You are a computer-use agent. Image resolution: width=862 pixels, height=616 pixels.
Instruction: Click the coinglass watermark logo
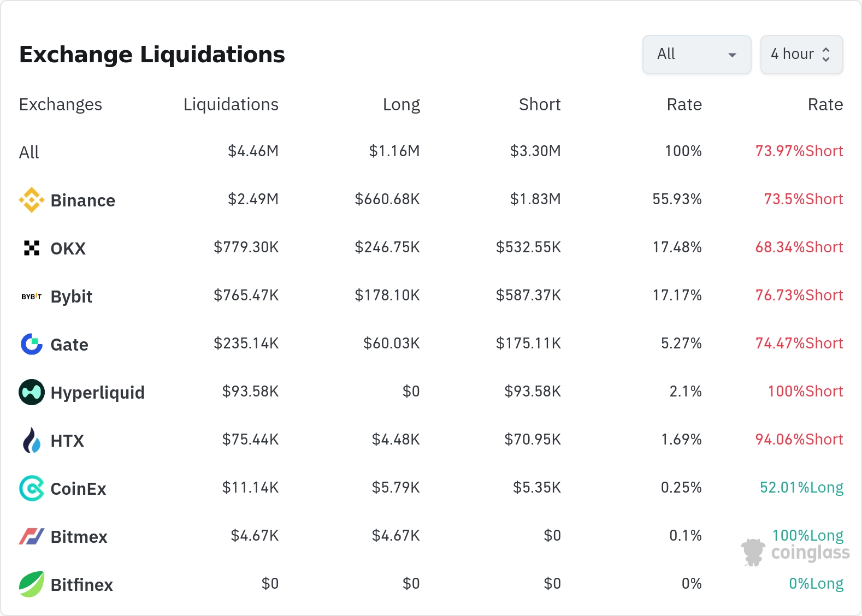point(795,553)
